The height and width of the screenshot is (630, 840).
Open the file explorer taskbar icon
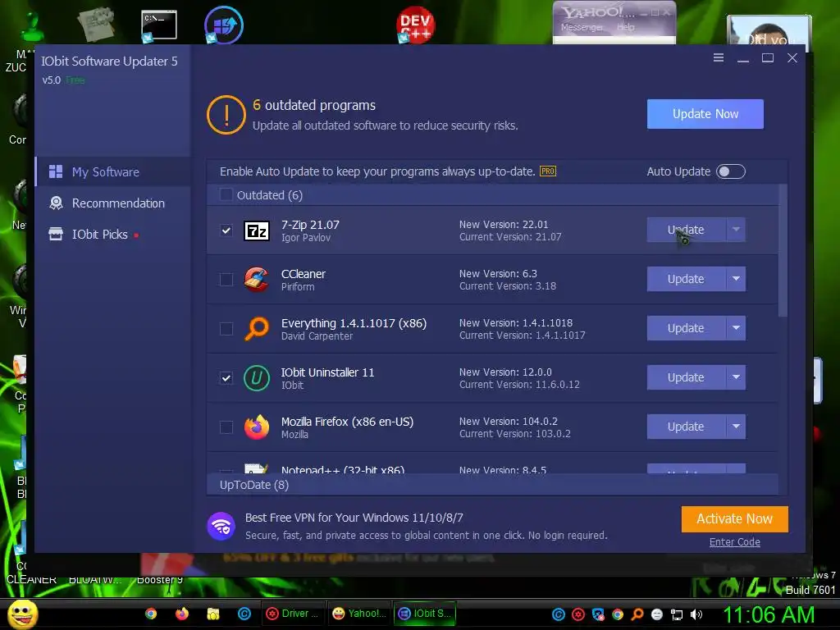click(x=213, y=614)
